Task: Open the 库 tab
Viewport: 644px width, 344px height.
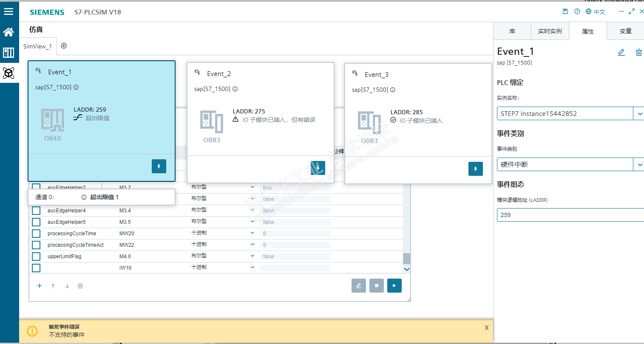Action: (512, 31)
